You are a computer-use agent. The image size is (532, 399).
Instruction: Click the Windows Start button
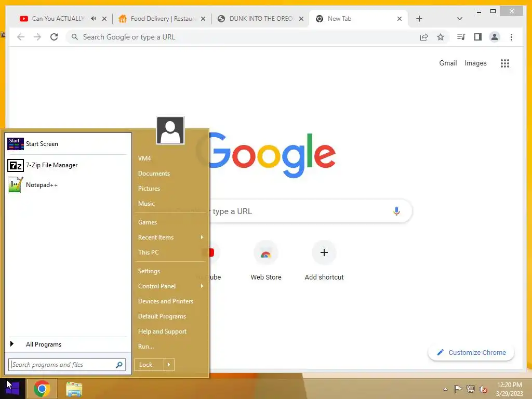tap(12, 389)
